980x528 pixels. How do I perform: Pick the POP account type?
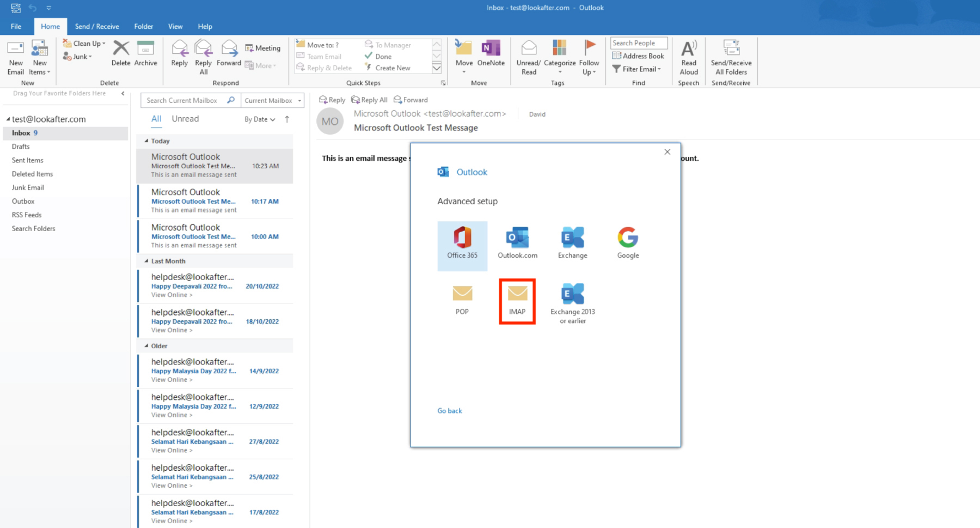pyautogui.click(x=462, y=300)
